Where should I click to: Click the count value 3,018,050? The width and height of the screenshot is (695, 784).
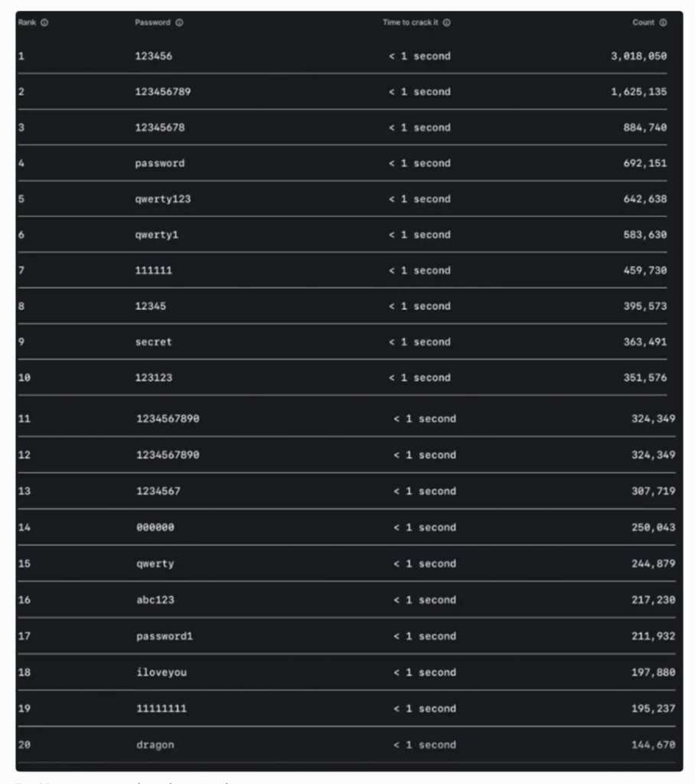click(639, 56)
